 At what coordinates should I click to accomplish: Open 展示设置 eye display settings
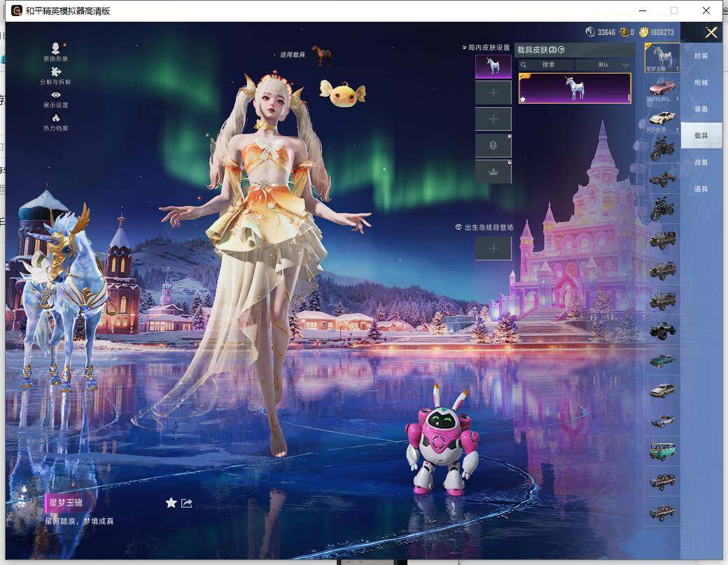pos(56,95)
